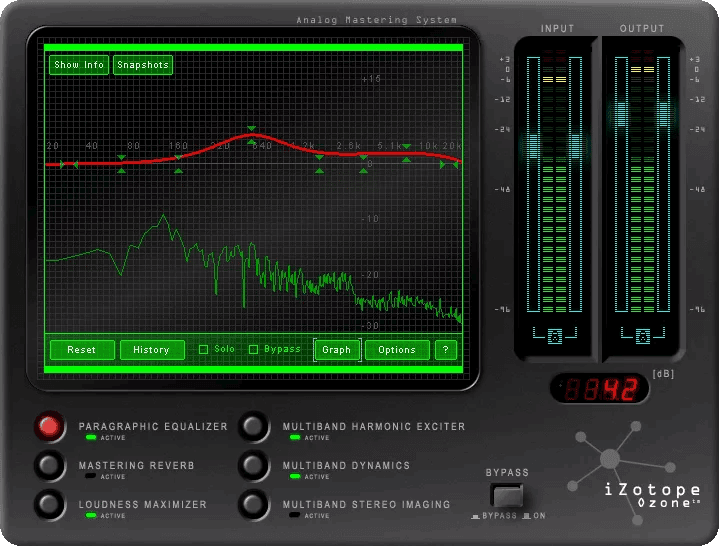719x546 pixels.
Task: Open the History list
Action: 151,350
